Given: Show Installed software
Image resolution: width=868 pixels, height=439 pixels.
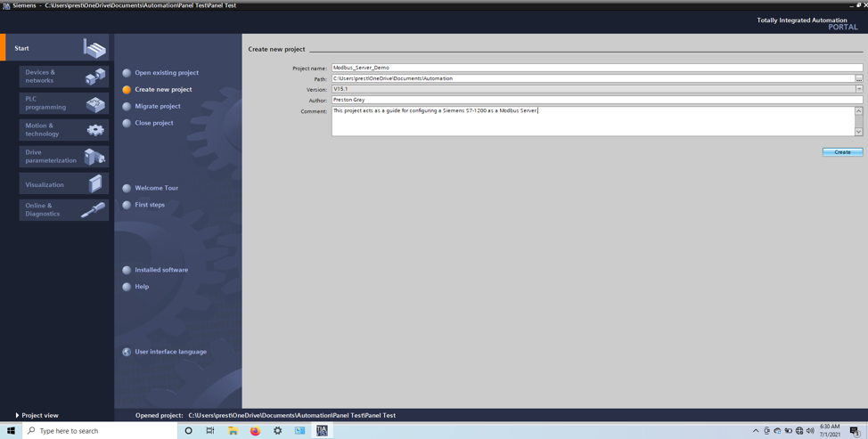Looking at the screenshot, I should (161, 270).
